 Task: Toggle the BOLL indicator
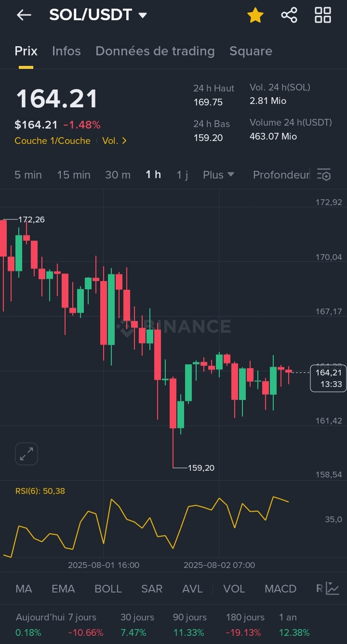(x=108, y=589)
